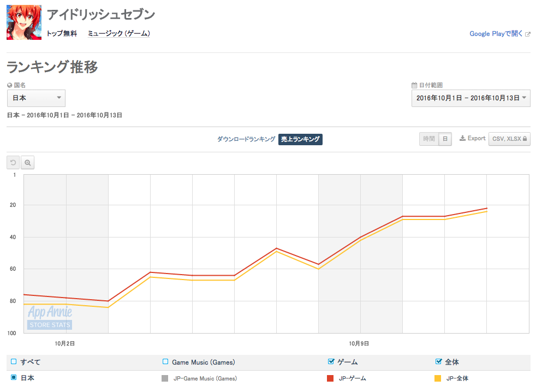Screen dimensions: 536x392
Task: Click the JP-Game Music (Games) legend label
Action: 205,378
